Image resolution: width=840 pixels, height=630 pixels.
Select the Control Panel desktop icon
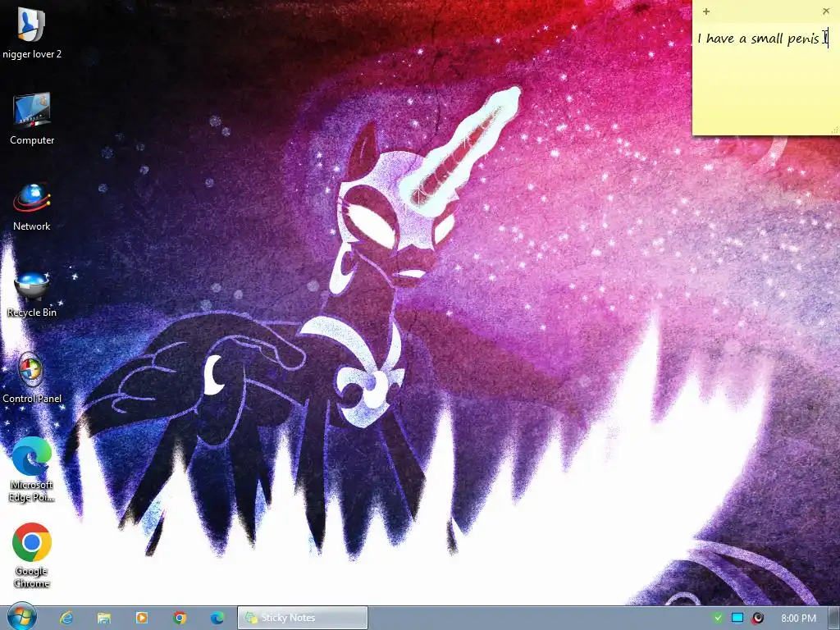[32, 378]
